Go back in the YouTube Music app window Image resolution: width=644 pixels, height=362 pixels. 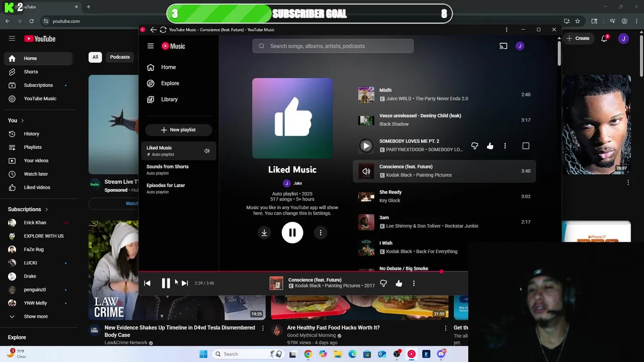click(153, 30)
